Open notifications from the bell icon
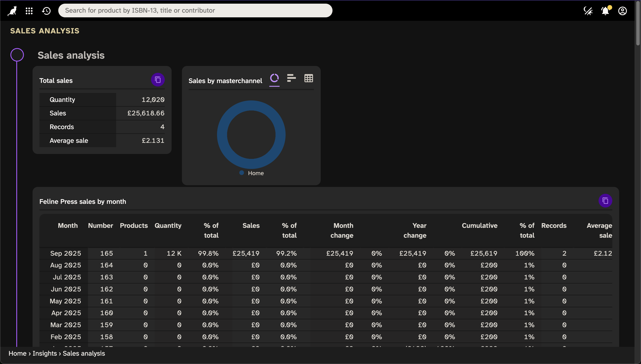Viewport: 641px width, 364px height. [x=605, y=11]
